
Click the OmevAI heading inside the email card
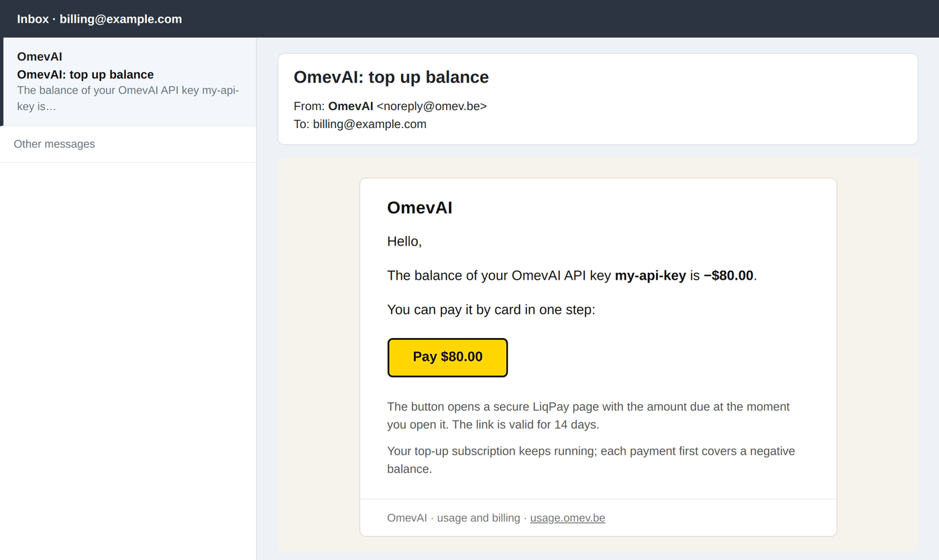click(420, 208)
